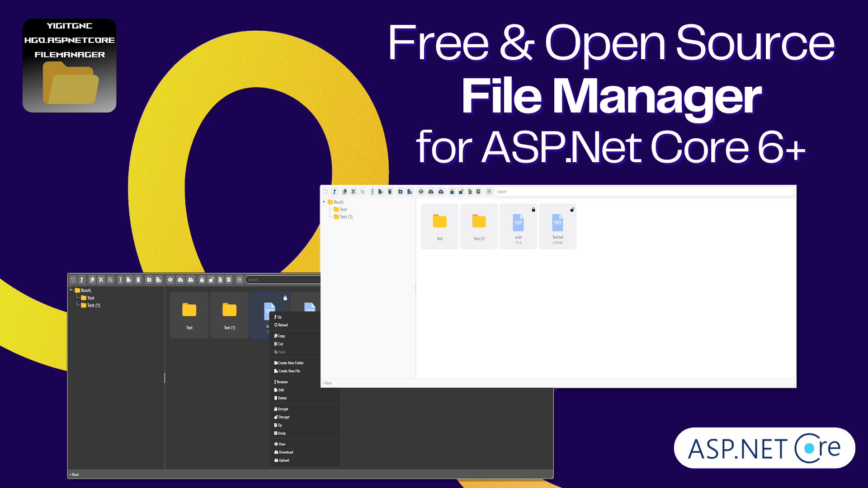Click Zip icon in dark file manager toolbar
868x488 pixels.
pyautogui.click(x=220, y=280)
